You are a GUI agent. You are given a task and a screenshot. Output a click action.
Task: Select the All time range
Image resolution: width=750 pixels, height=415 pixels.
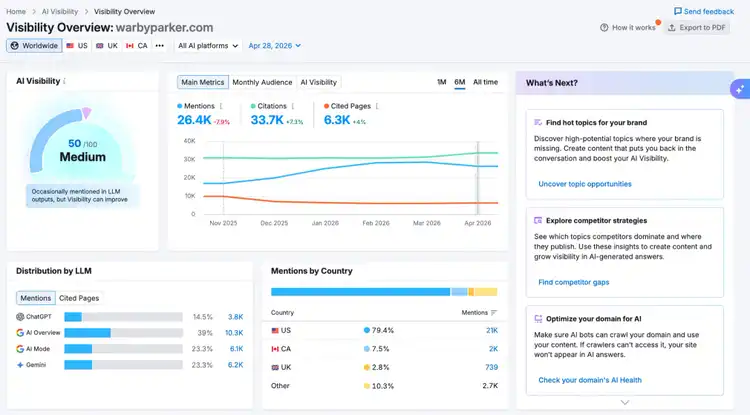(485, 82)
